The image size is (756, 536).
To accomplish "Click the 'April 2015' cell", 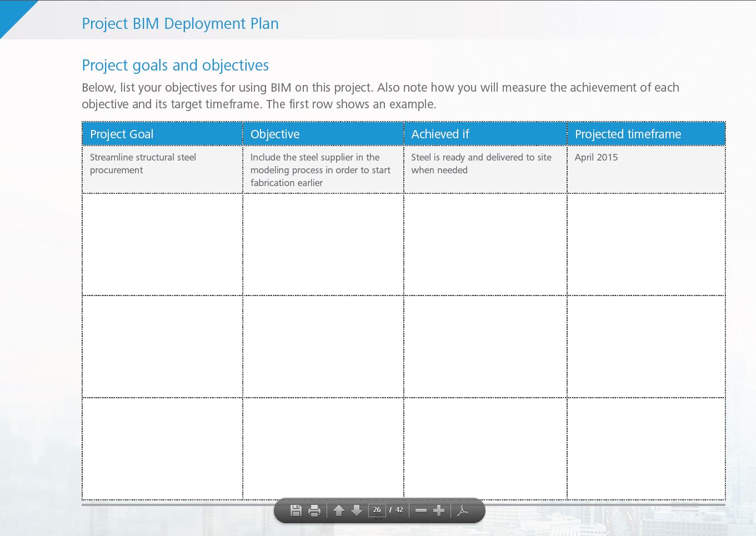I will pos(647,169).
